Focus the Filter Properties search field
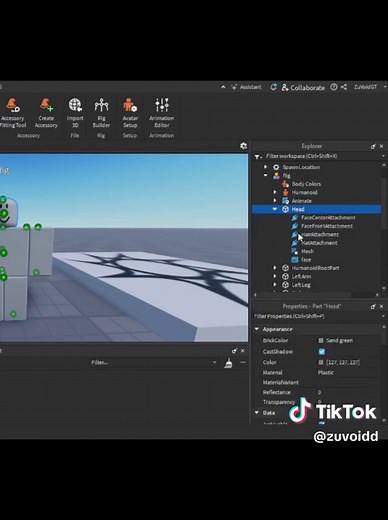 pos(317,316)
